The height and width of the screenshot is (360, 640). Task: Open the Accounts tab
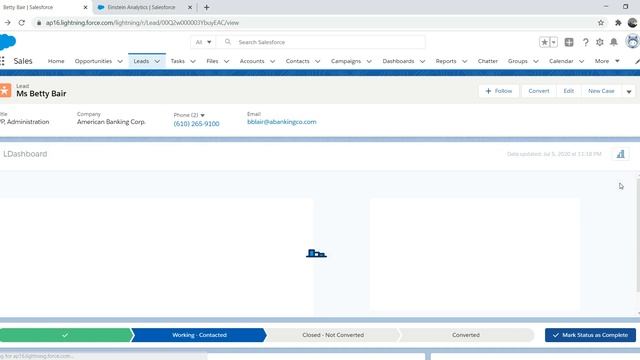252,61
